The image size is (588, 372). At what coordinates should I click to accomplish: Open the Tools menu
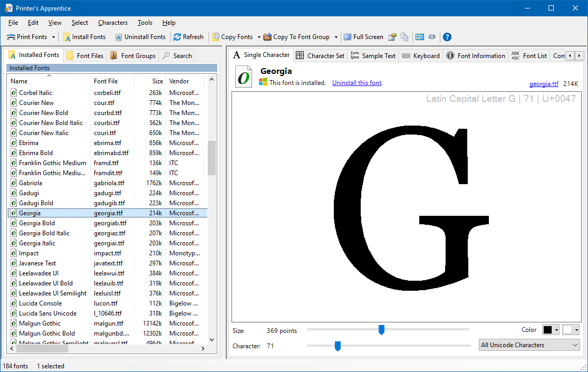tap(144, 23)
